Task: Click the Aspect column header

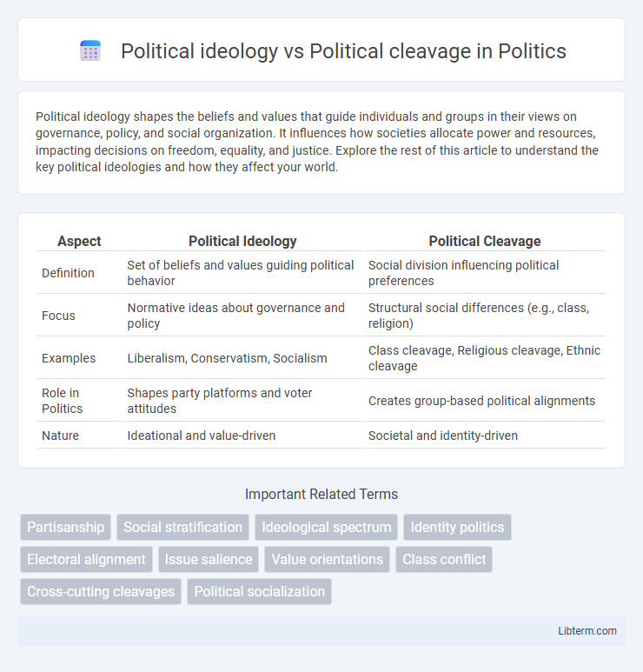Action: (x=79, y=242)
